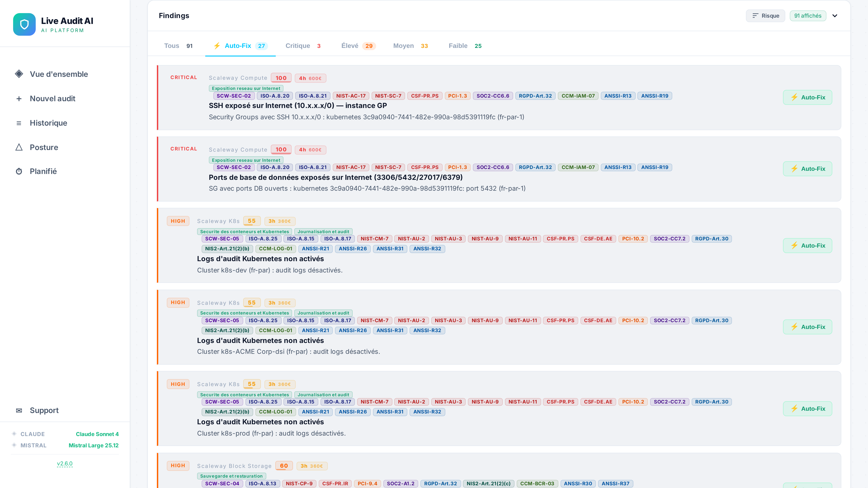The image size is (868, 488).
Task: Show Moyen severity findings
Action: [x=410, y=46]
